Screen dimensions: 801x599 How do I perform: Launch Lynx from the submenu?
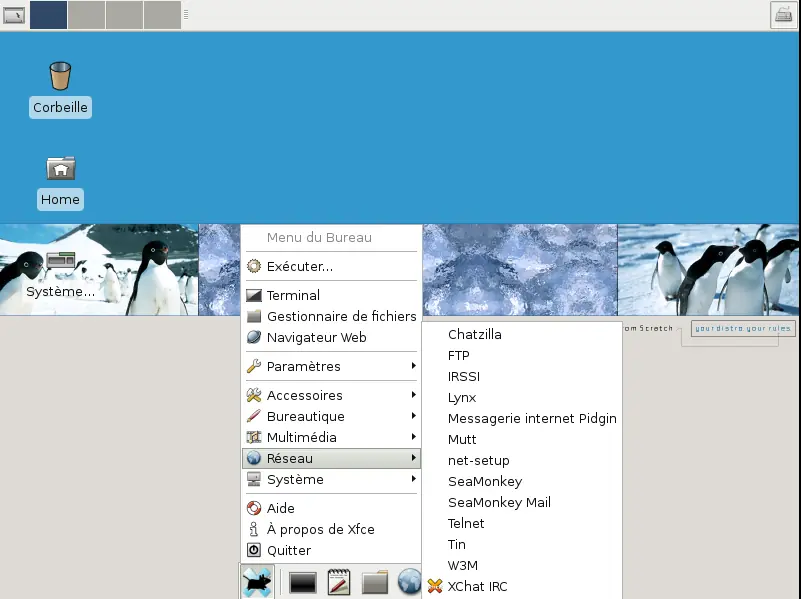tap(522, 397)
